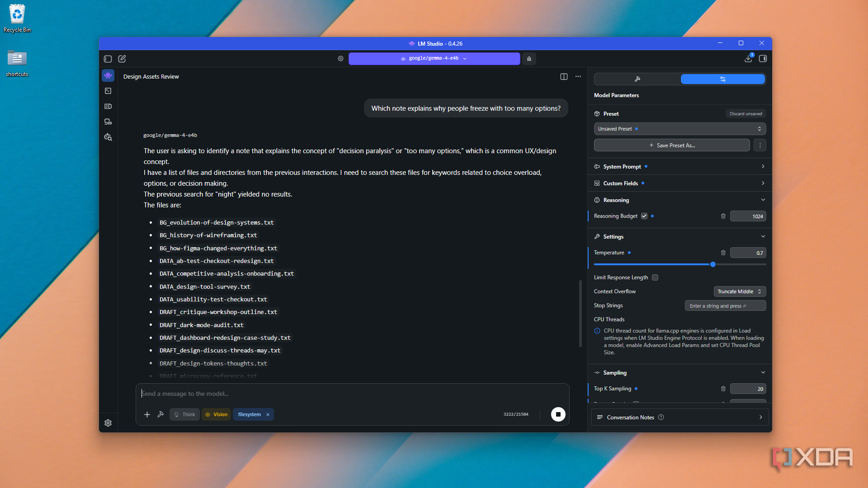Click the Save Preset As button
The image size is (868, 488).
pyautogui.click(x=672, y=145)
